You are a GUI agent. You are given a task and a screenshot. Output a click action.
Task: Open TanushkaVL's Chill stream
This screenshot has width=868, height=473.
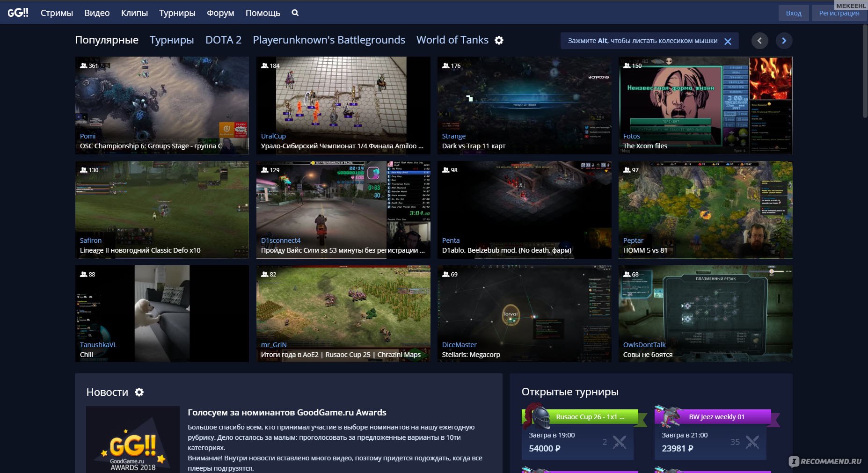pyautogui.click(x=162, y=313)
